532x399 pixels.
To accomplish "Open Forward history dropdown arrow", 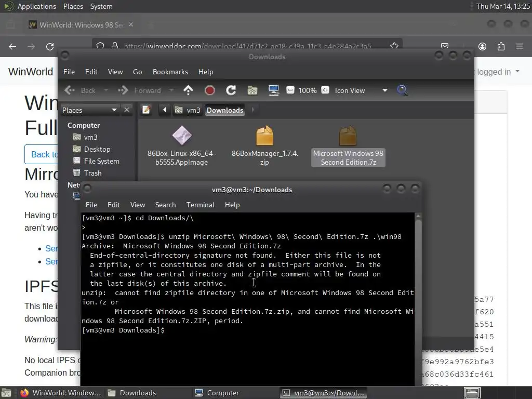I will coord(171,90).
